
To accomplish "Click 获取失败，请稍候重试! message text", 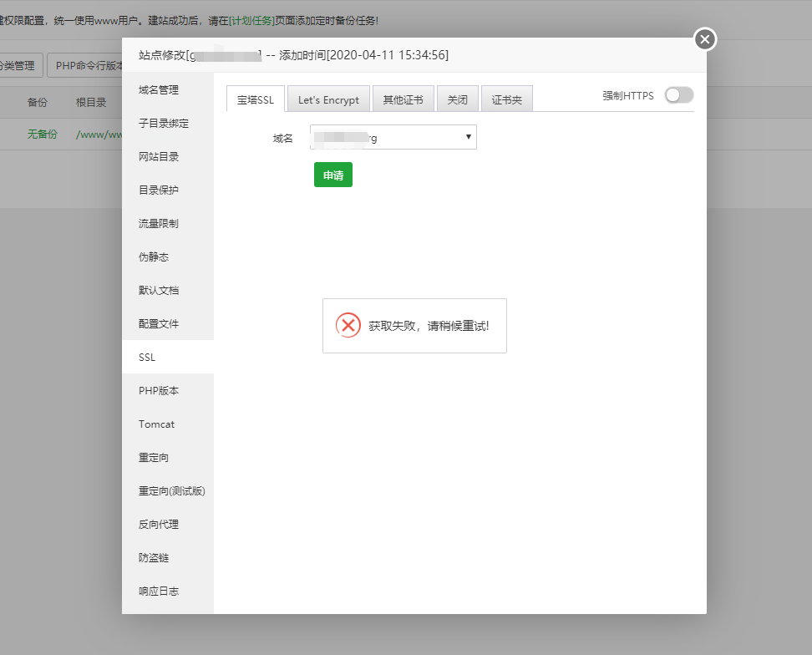I will click(x=429, y=326).
